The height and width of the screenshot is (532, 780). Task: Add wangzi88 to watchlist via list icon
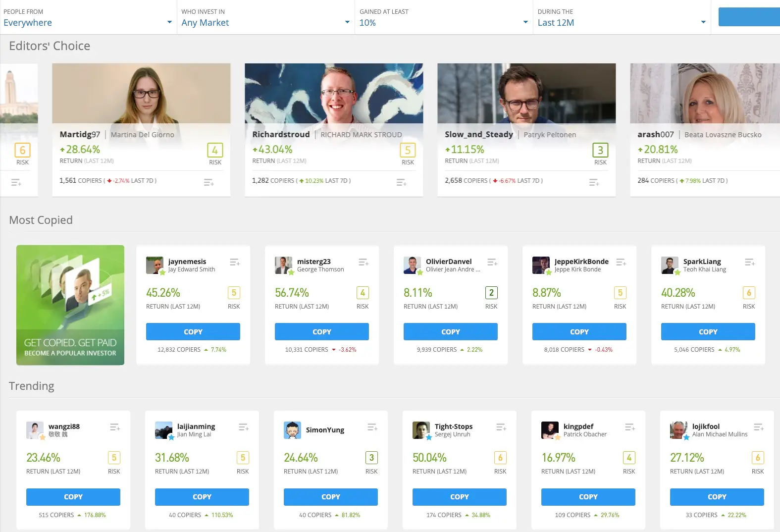point(115,427)
